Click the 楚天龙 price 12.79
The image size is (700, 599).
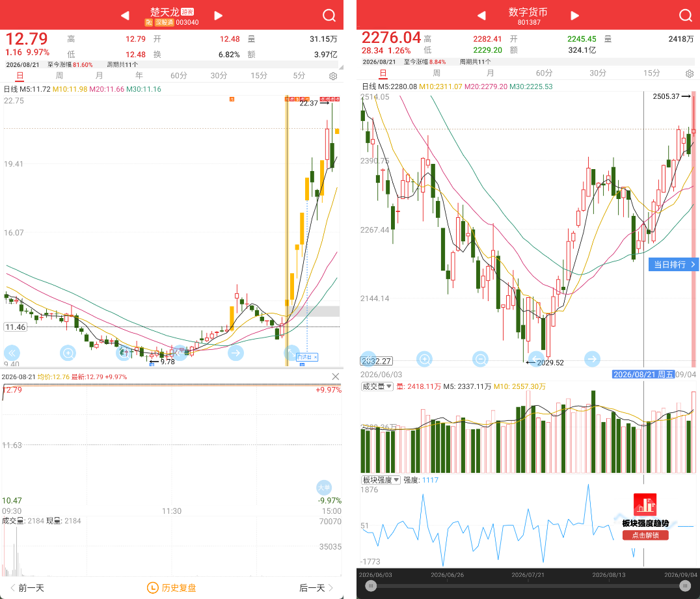[27, 39]
